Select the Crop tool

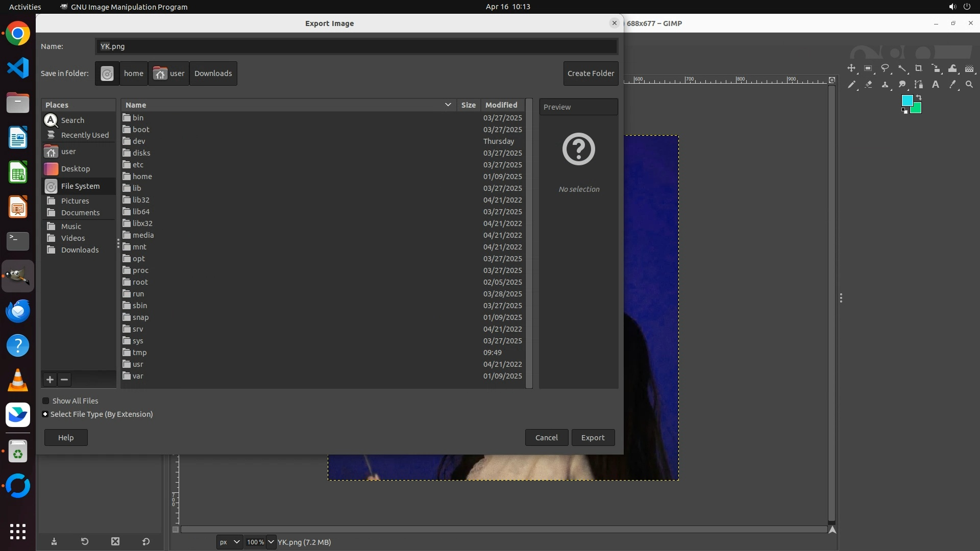(919, 68)
